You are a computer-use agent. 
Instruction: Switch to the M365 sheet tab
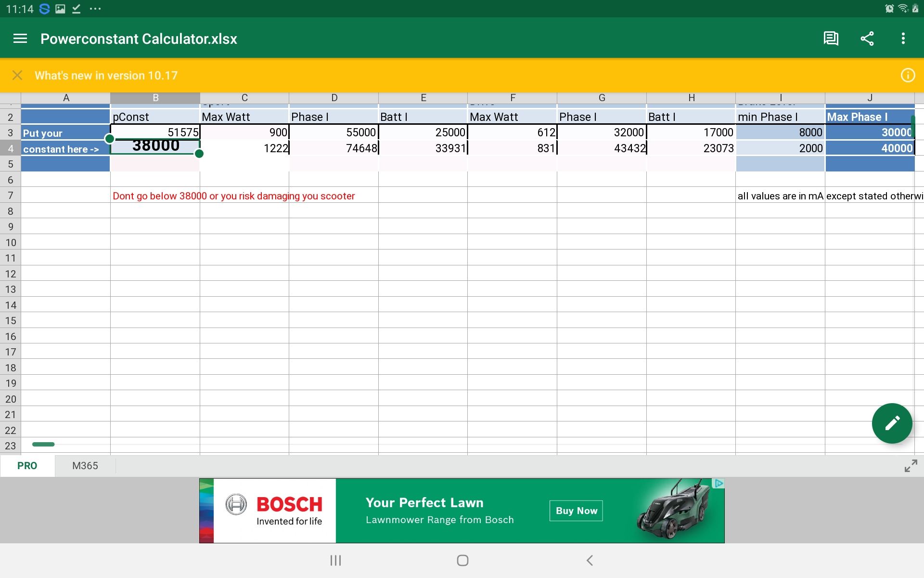[x=85, y=466]
